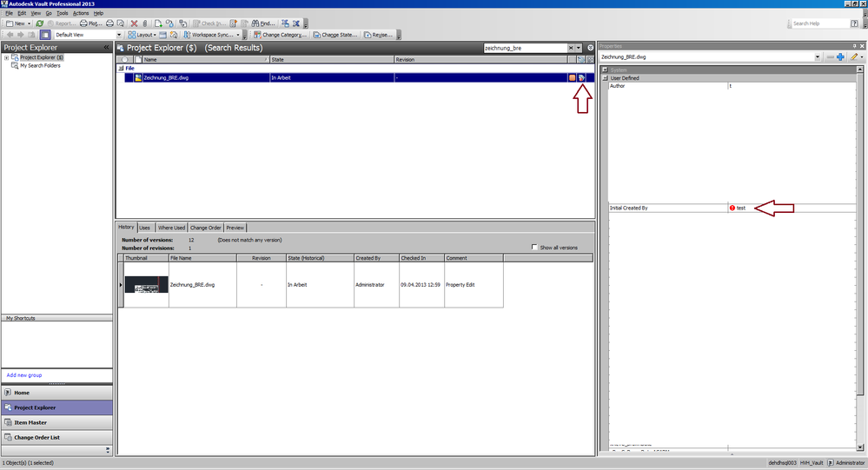
Task: Sort results by Name column
Action: click(x=206, y=59)
